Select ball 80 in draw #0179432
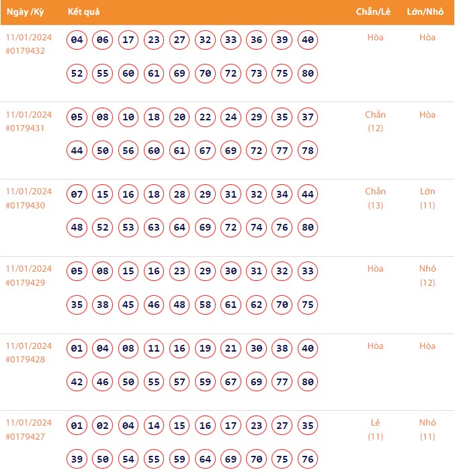457x476 pixels. [x=308, y=73]
